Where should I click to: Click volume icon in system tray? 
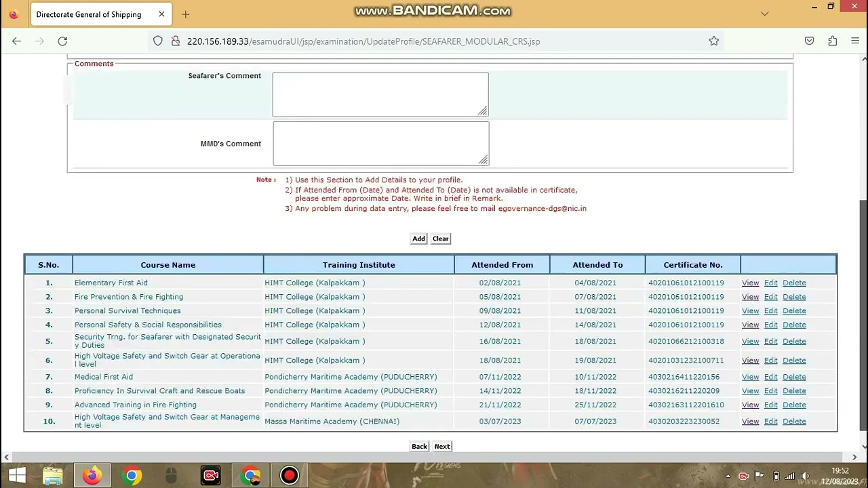[x=805, y=476]
